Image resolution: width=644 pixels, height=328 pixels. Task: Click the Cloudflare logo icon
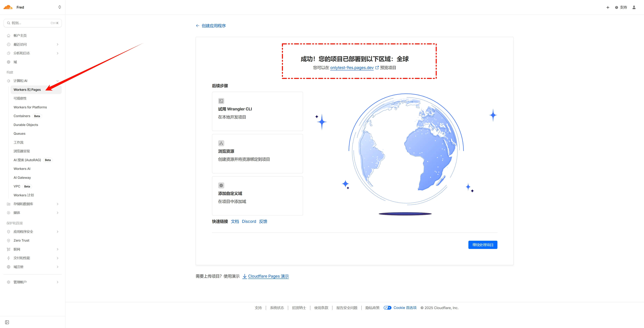coord(8,7)
